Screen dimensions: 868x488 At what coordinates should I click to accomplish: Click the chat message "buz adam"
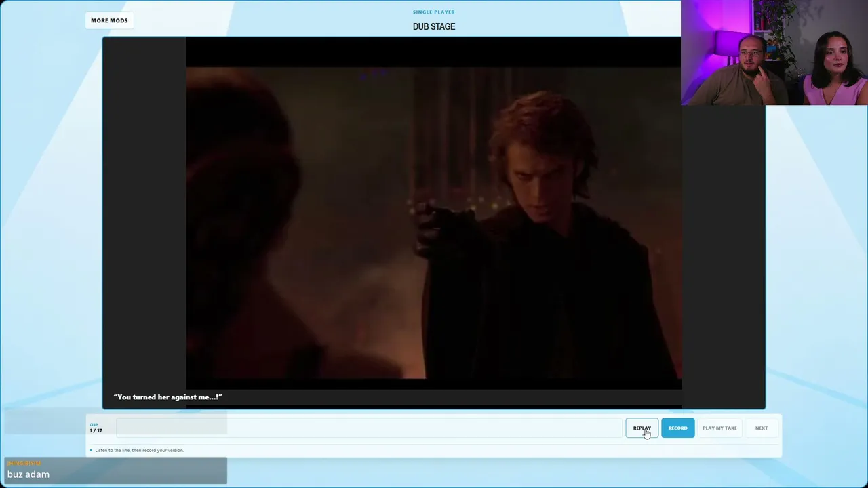click(28, 474)
